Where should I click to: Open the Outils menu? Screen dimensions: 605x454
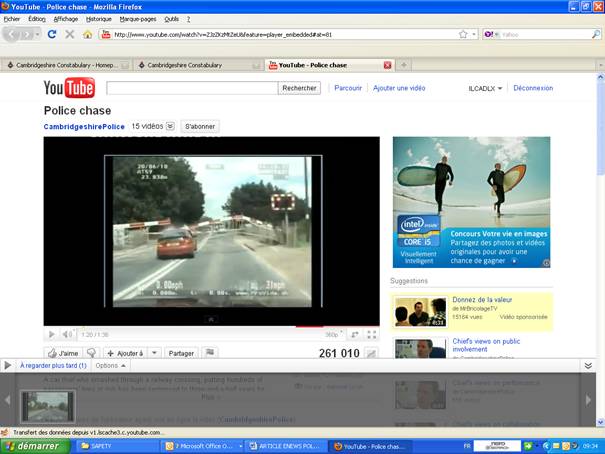[x=171, y=19]
